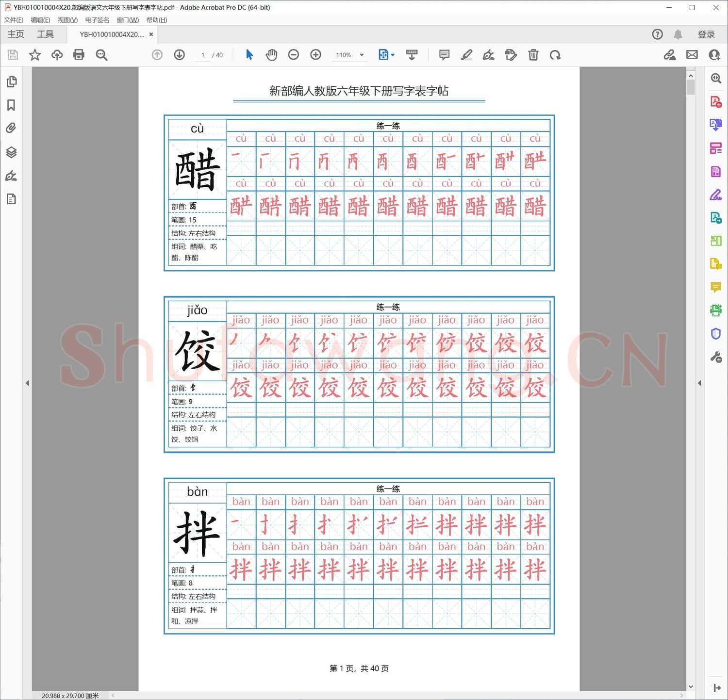Click the 登录 sign-in button

(x=706, y=34)
